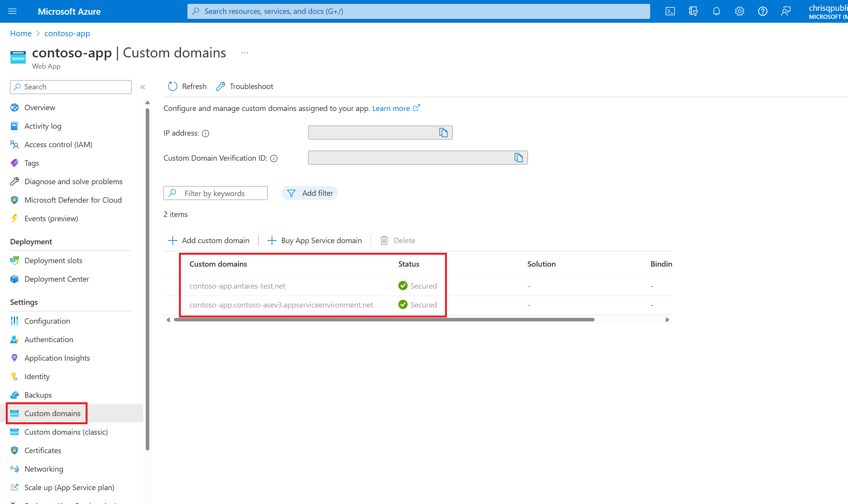Screen dimensions: 848x504
Task: Select contoso-app.antares-test.net row
Action: (237, 286)
